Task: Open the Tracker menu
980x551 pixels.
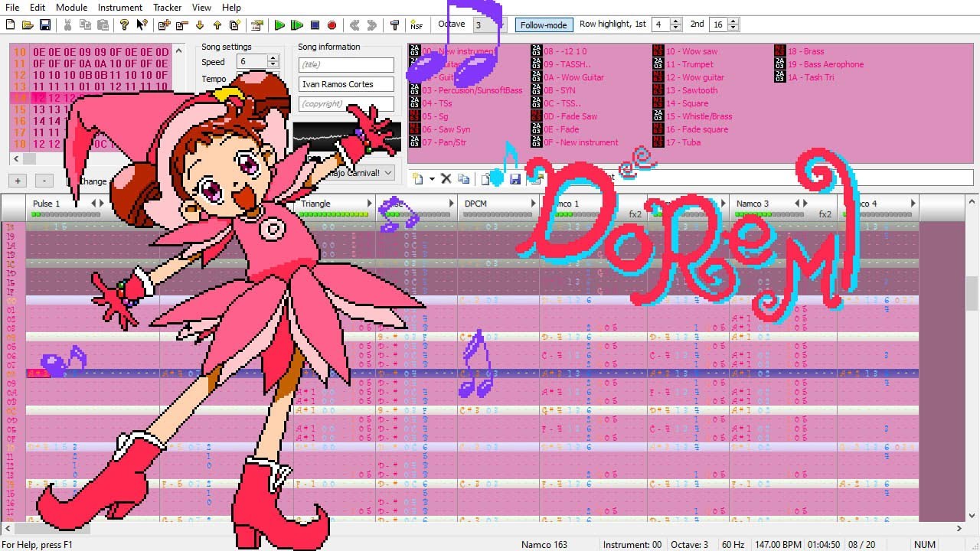Action: click(167, 7)
